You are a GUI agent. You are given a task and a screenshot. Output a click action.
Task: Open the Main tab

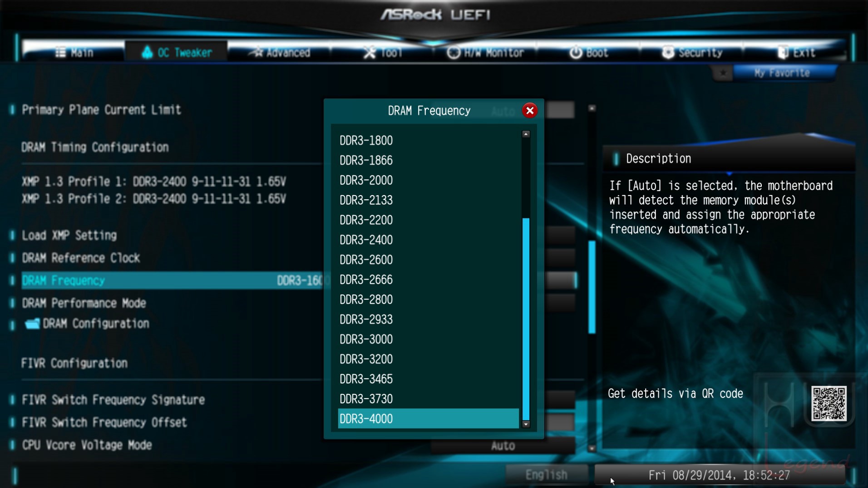[74, 53]
